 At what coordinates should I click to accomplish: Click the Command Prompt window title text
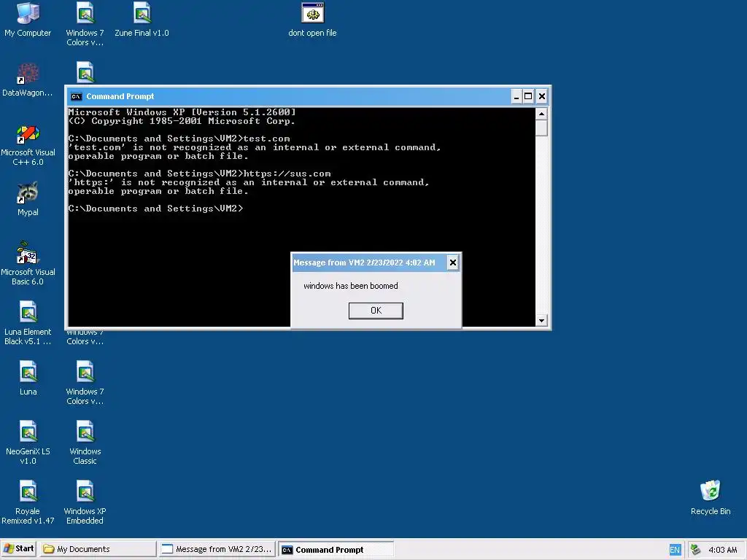click(x=120, y=97)
